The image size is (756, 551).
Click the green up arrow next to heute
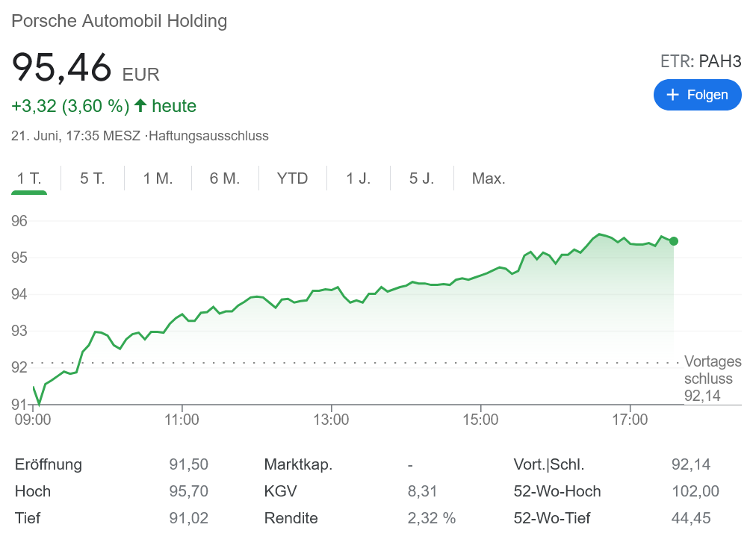[140, 106]
